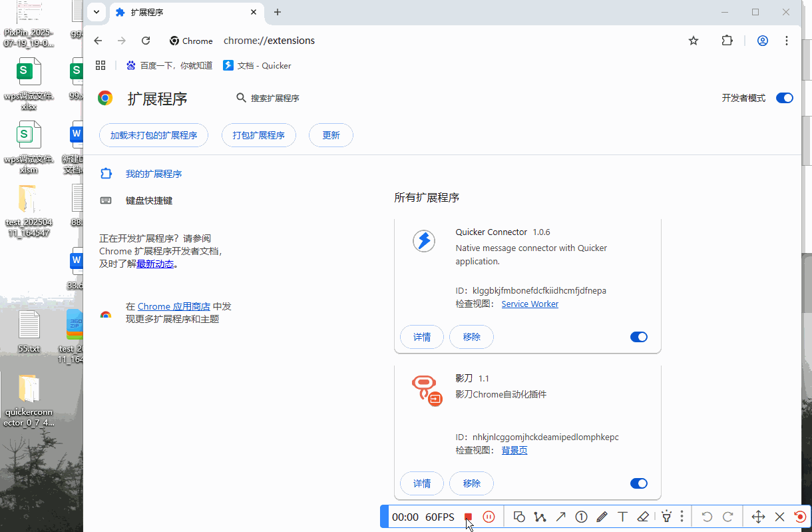The image size is (812, 532).
Task: Disable the 影刀 extension toggle
Action: point(639,483)
